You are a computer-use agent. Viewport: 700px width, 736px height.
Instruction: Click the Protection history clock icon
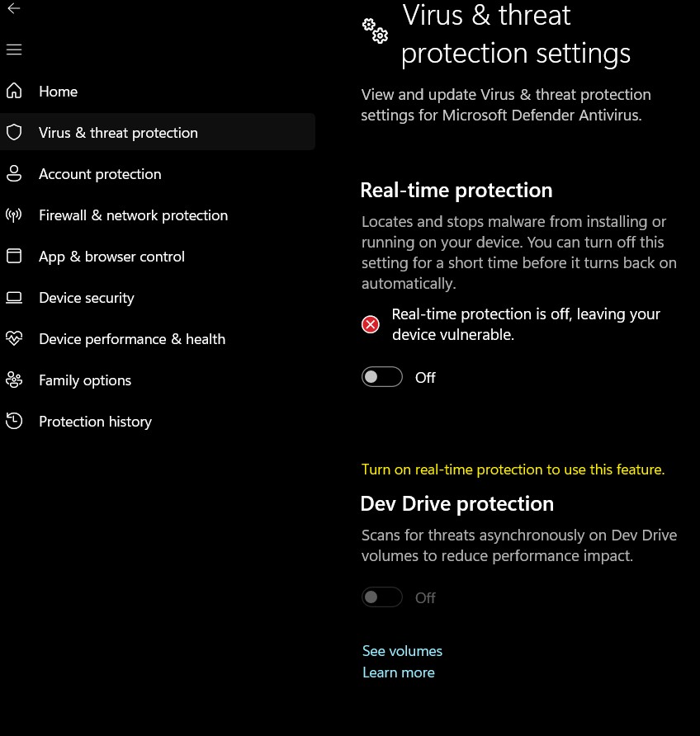tap(13, 422)
